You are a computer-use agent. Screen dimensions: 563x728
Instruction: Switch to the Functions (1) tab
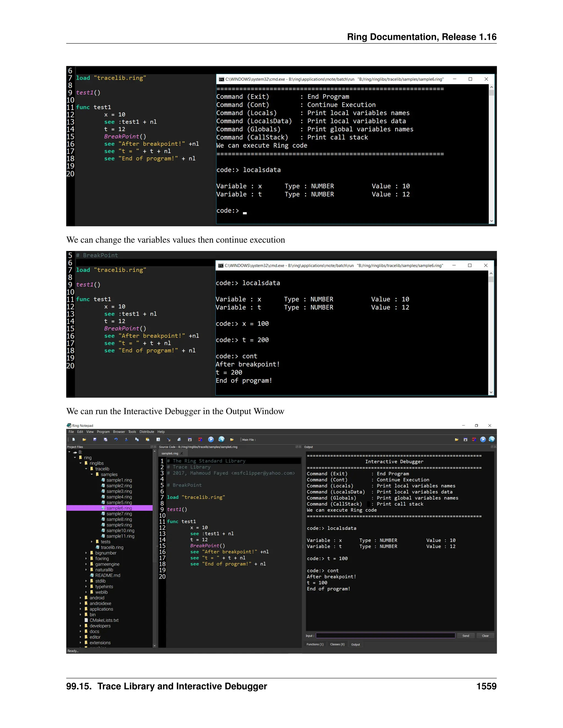click(x=315, y=644)
